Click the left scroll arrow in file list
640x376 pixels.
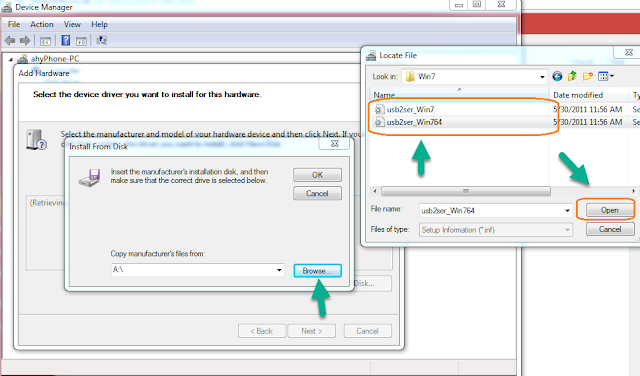point(375,191)
